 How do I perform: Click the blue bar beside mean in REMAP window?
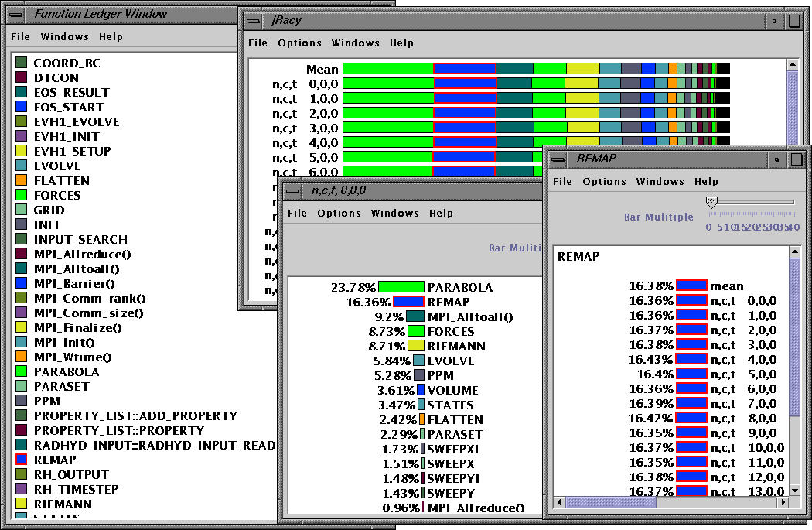[x=692, y=286]
